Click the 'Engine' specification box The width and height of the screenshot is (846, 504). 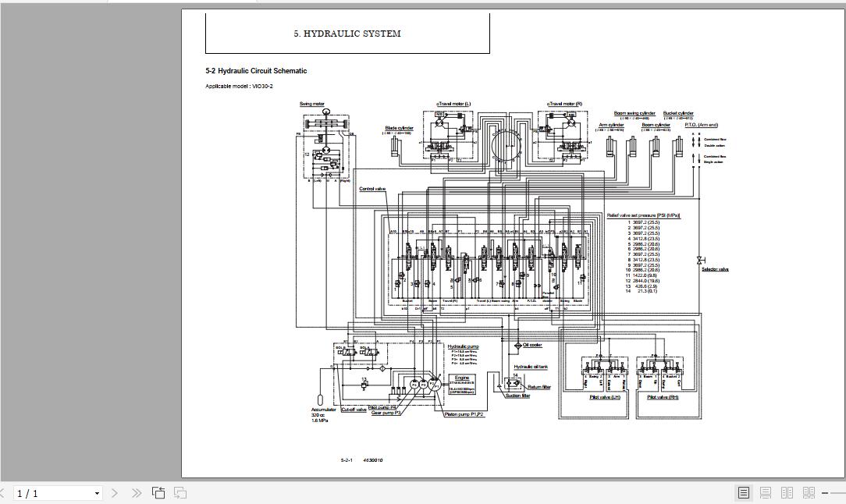tap(462, 384)
